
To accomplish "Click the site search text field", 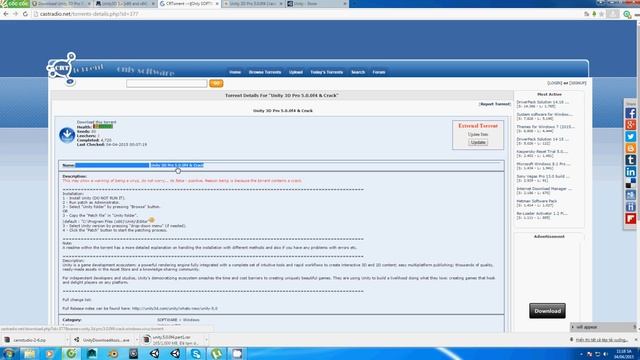I will click(x=167, y=83).
